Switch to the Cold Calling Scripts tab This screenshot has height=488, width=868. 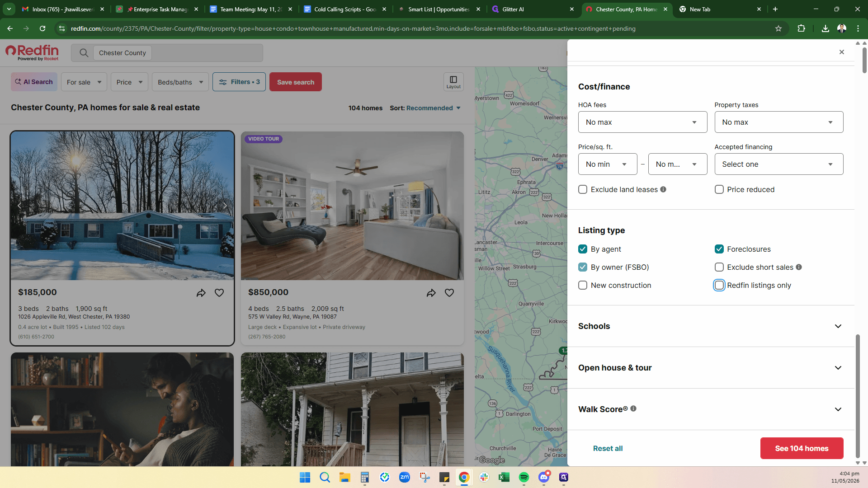(345, 9)
